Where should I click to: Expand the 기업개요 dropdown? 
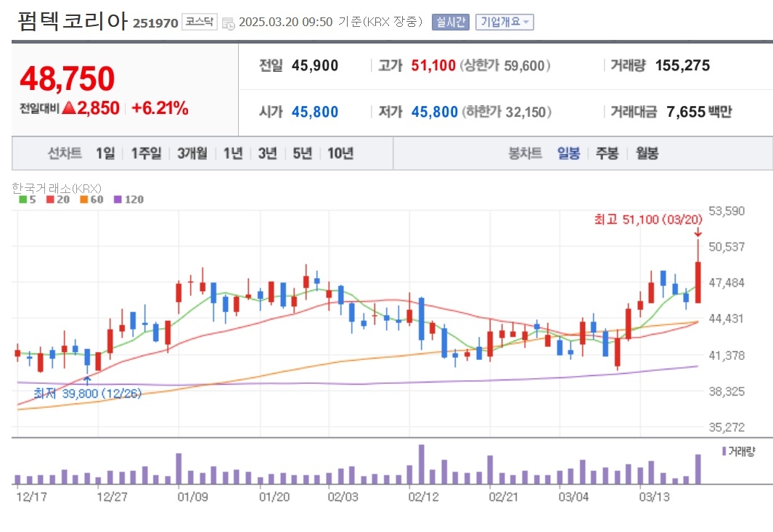point(504,22)
